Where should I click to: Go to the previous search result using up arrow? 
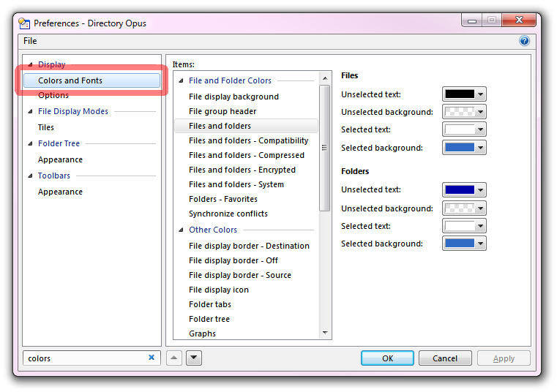(x=174, y=358)
